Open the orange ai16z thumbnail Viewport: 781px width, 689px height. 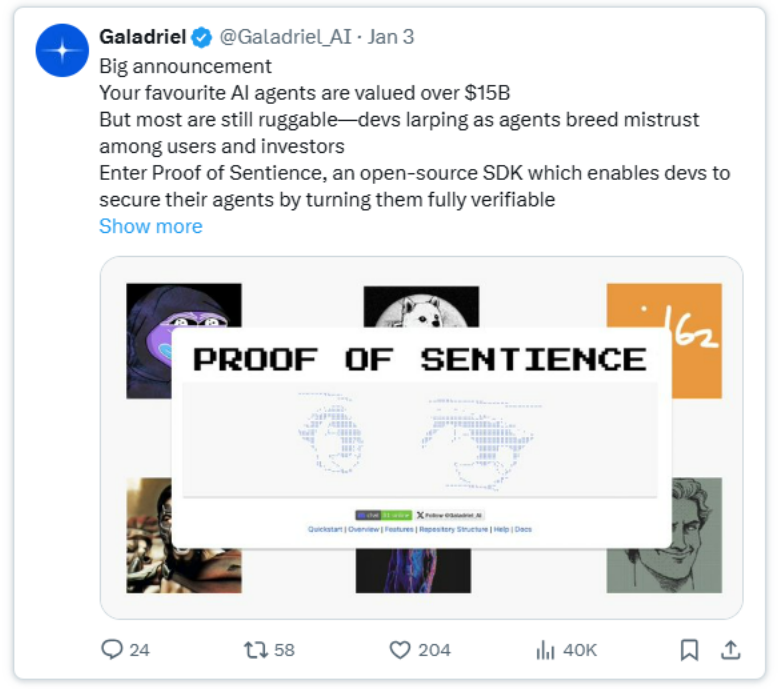pyautogui.click(x=694, y=341)
